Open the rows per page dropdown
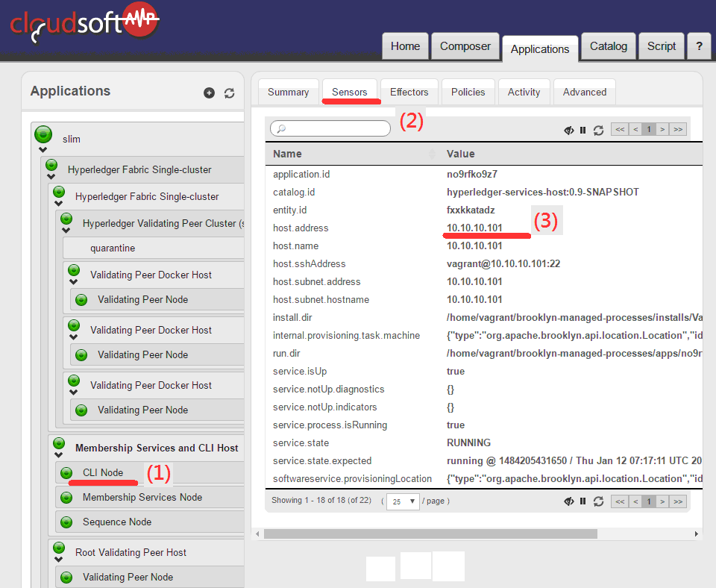 pos(403,501)
